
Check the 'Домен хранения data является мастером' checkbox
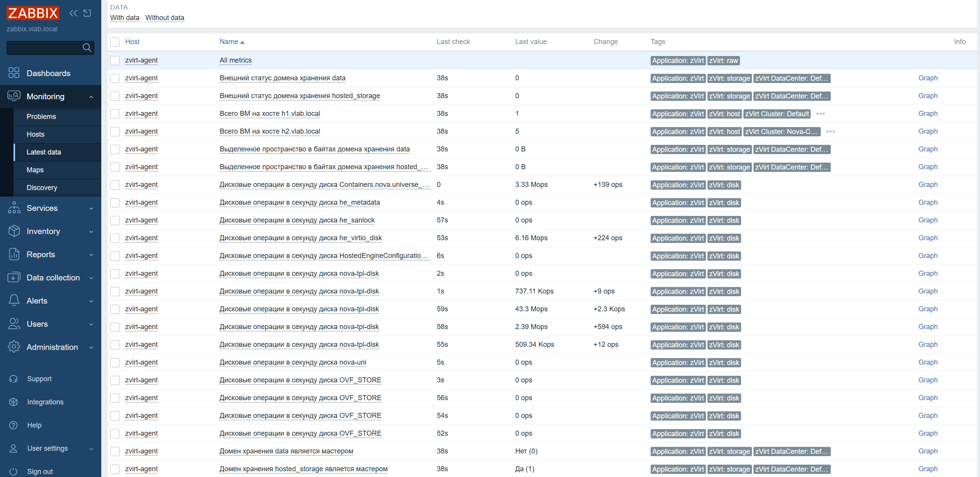[115, 451]
